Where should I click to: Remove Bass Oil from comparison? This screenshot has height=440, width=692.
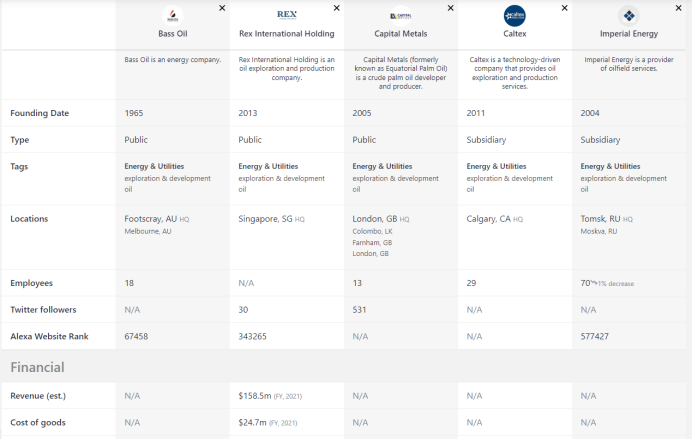(222, 8)
